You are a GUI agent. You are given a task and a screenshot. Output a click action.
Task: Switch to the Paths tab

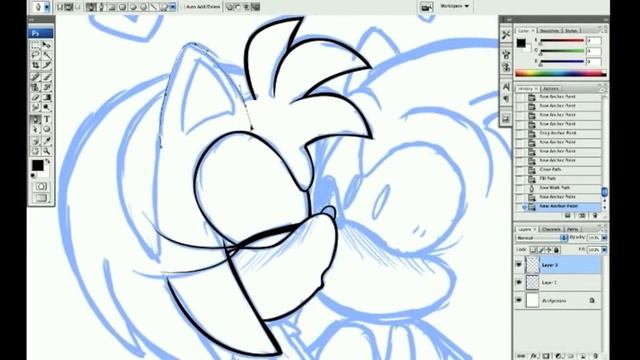tap(573, 229)
